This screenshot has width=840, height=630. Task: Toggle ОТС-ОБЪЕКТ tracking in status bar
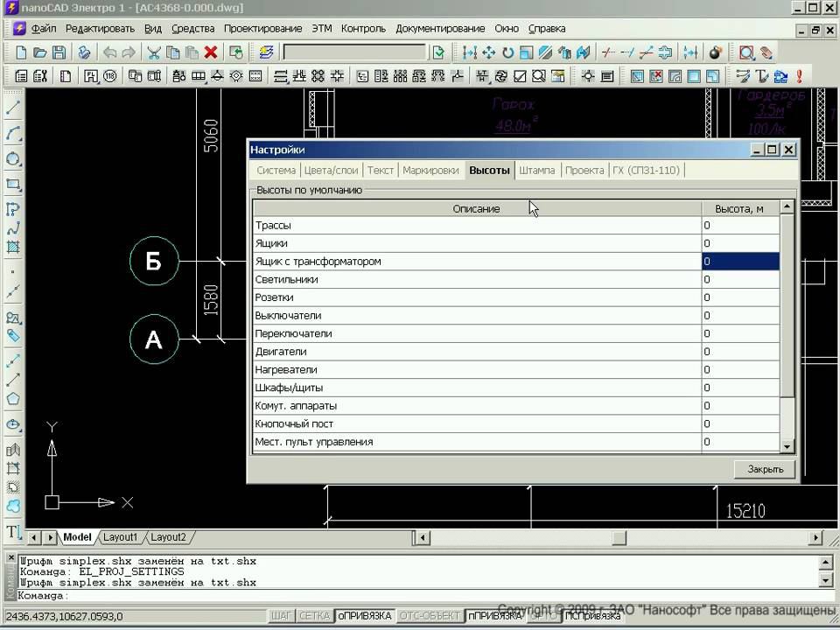tap(430, 616)
